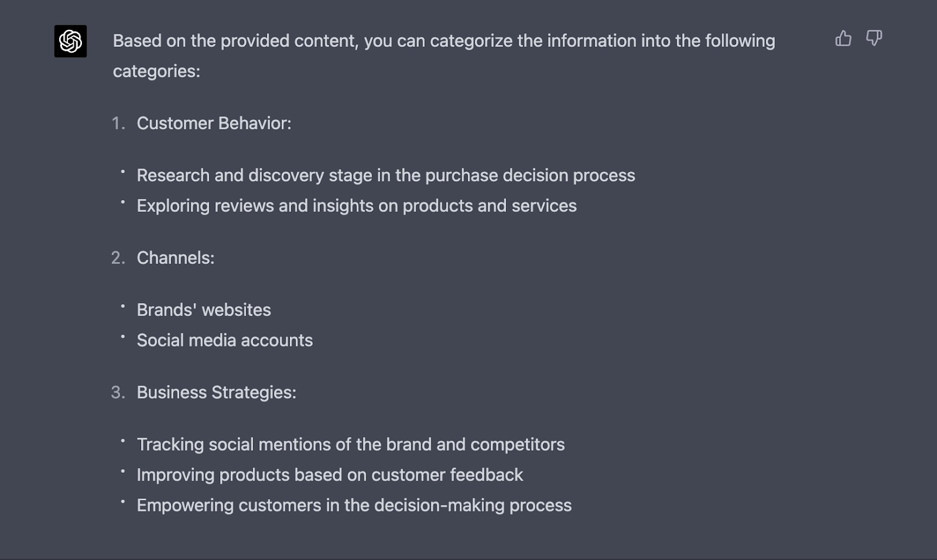Select the 'Brands' websites' list item
Image resolution: width=937 pixels, height=560 pixels.
pos(203,310)
